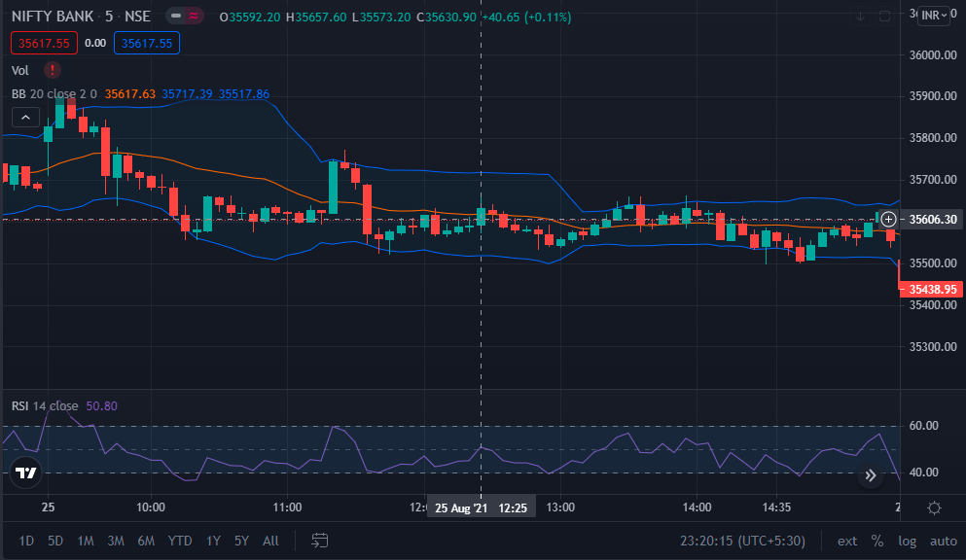Click the red sell price 35617.55 button

pos(44,43)
